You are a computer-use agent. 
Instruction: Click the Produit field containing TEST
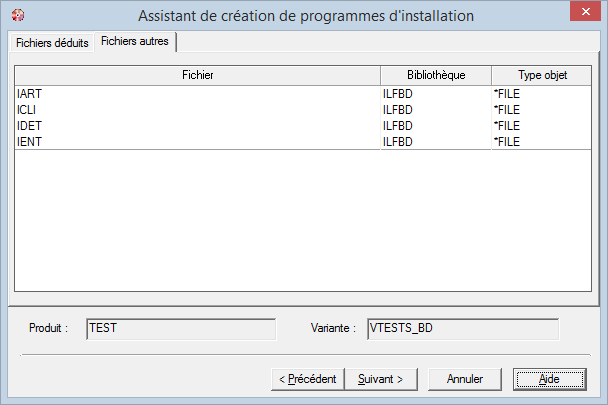tap(180, 328)
